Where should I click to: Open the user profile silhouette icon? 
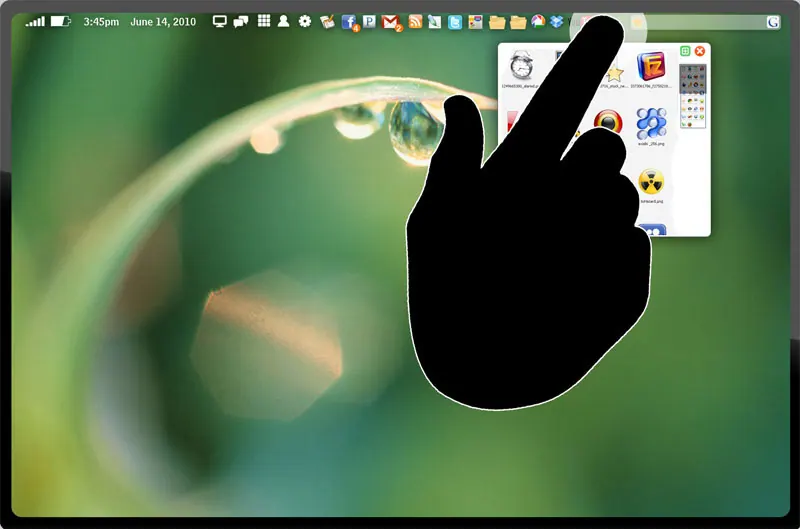[283, 21]
